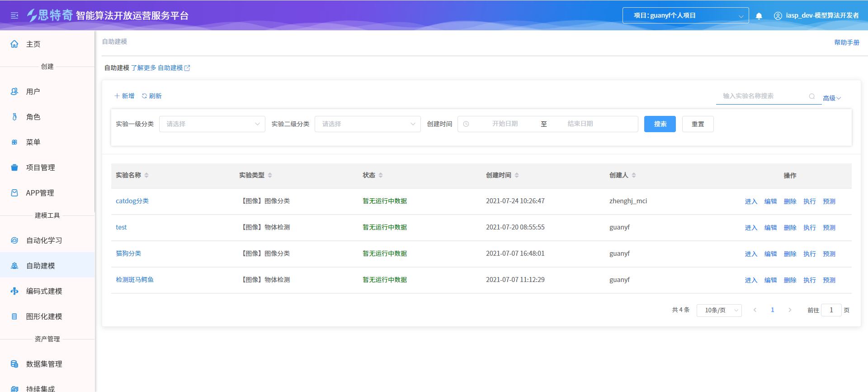The image size is (868, 392).
Task: Click 进入 for catdog分类 row
Action: coord(751,201)
